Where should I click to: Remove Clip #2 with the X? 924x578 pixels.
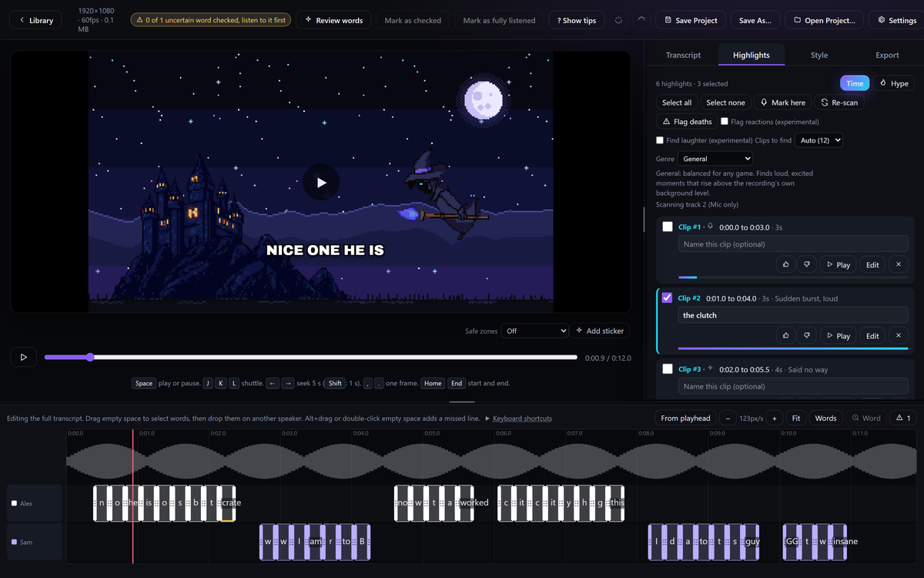pos(898,335)
